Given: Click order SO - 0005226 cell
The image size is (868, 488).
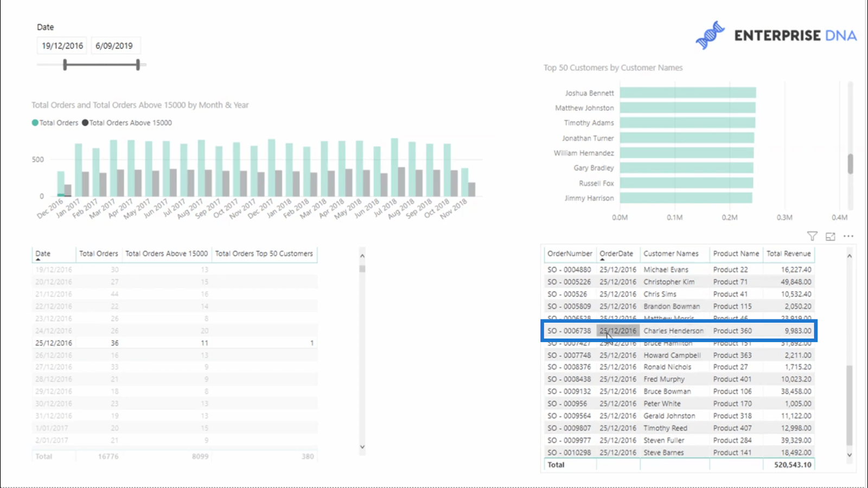Looking at the screenshot, I should click(569, 282).
